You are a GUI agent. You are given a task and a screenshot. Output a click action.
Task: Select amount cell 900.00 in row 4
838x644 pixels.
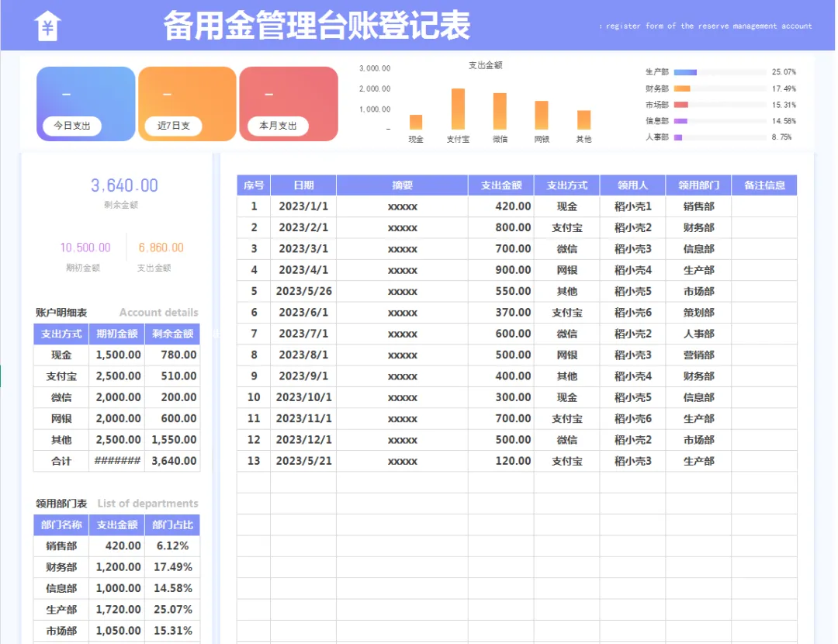[500, 270]
